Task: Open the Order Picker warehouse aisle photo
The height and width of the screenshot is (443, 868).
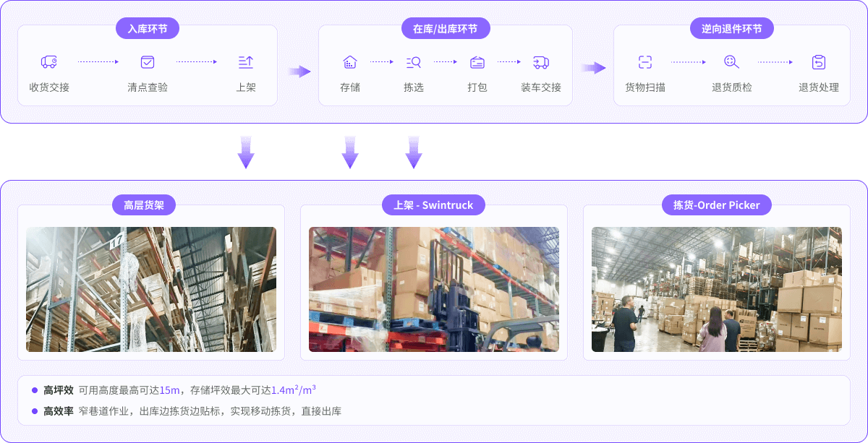Action: coord(716,289)
